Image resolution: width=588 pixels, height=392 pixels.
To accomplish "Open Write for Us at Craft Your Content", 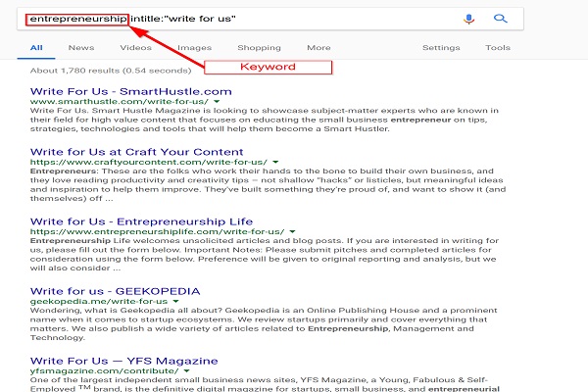I will click(136, 152).
